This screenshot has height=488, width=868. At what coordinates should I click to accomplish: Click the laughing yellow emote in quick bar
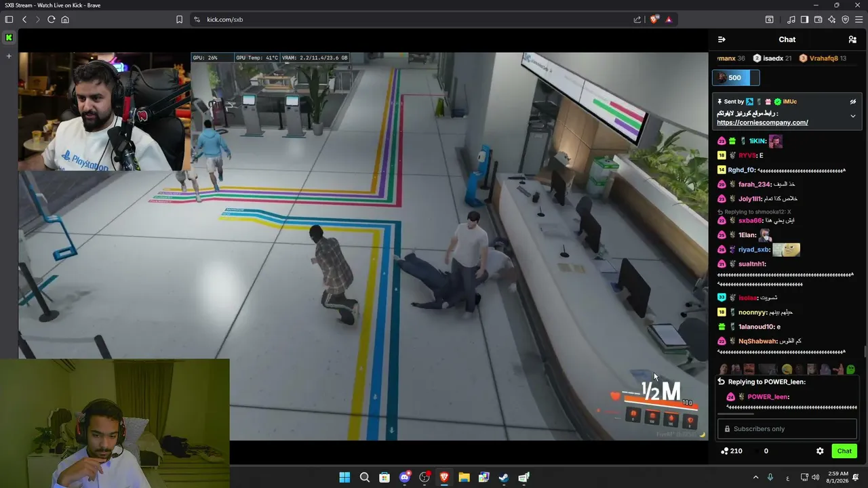point(787,369)
